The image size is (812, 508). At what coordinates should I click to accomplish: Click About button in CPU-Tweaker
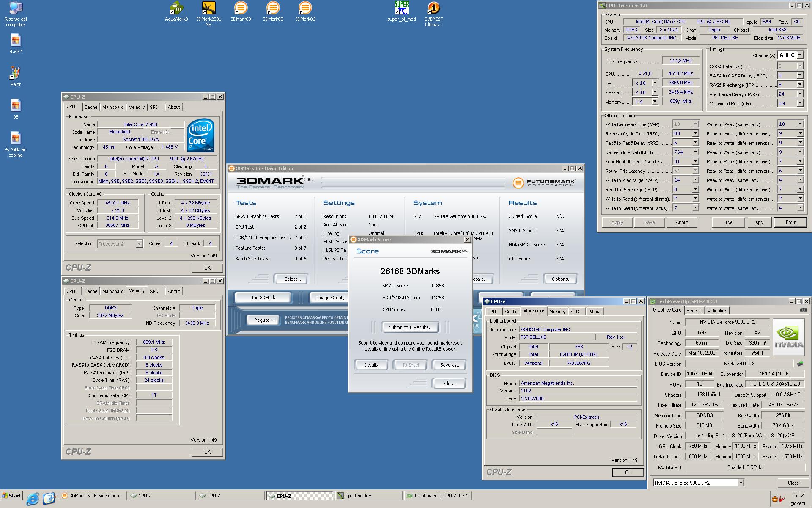pos(681,222)
